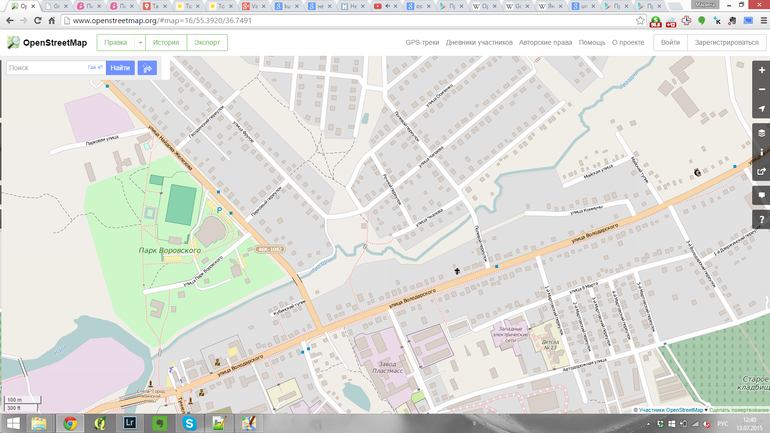Image resolution: width=770 pixels, height=433 pixels.
Task: Open the GPS-треки link
Action: pos(422,43)
